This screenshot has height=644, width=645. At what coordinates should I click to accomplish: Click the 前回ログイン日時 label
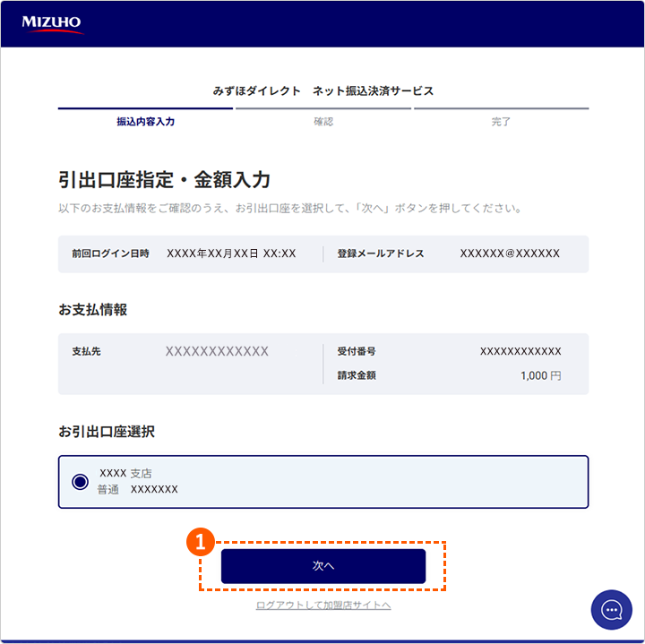pyautogui.click(x=111, y=253)
